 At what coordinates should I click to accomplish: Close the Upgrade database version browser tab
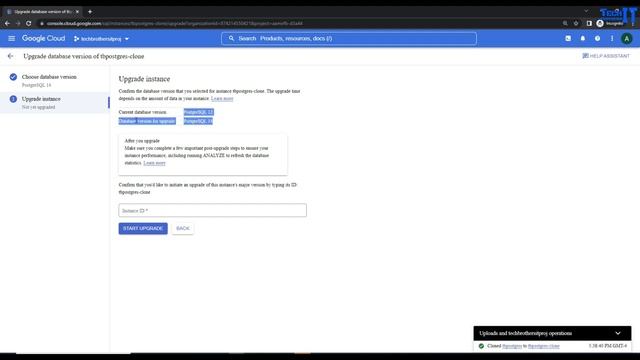[x=77, y=11]
